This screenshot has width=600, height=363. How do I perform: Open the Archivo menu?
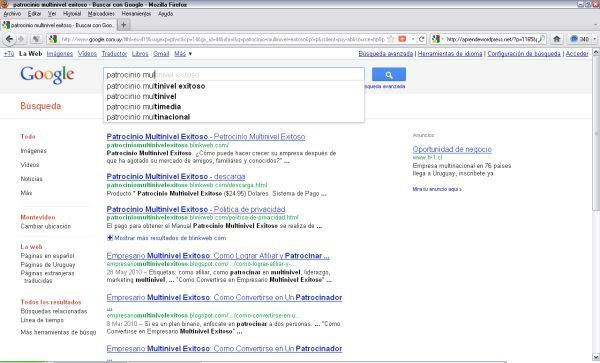pos(12,14)
